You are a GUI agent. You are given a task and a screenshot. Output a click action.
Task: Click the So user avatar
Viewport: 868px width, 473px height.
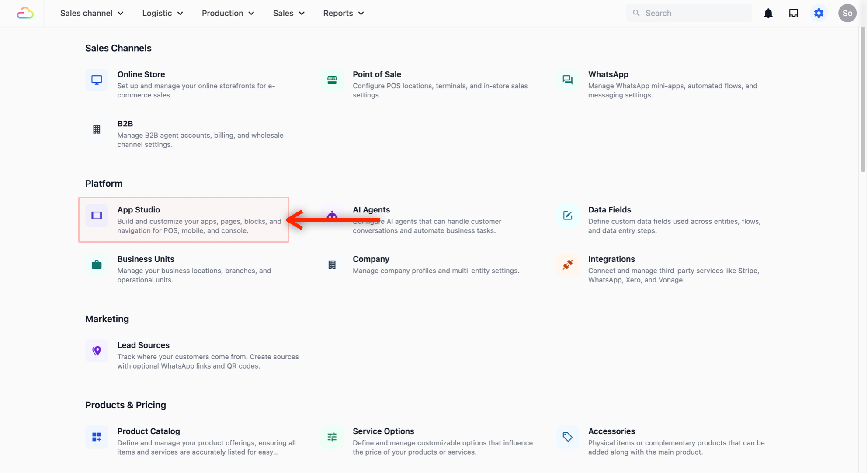[x=847, y=13]
